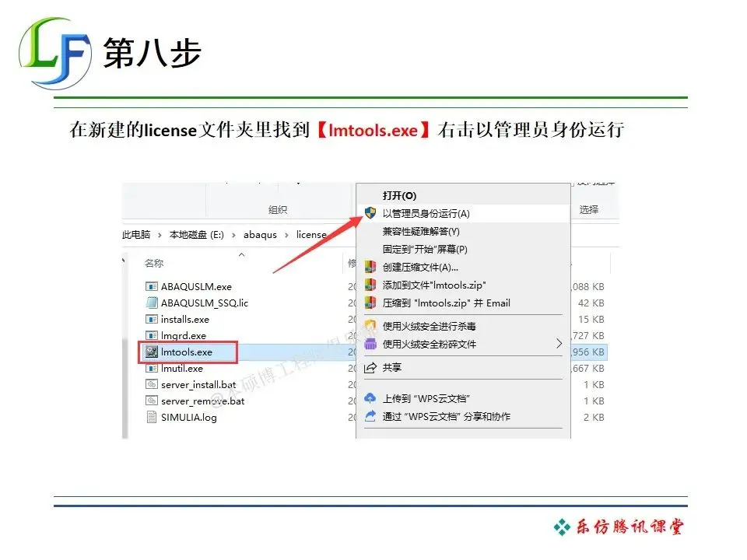Click the archive icon beside 创建压缩文件(A)...

coord(370,267)
